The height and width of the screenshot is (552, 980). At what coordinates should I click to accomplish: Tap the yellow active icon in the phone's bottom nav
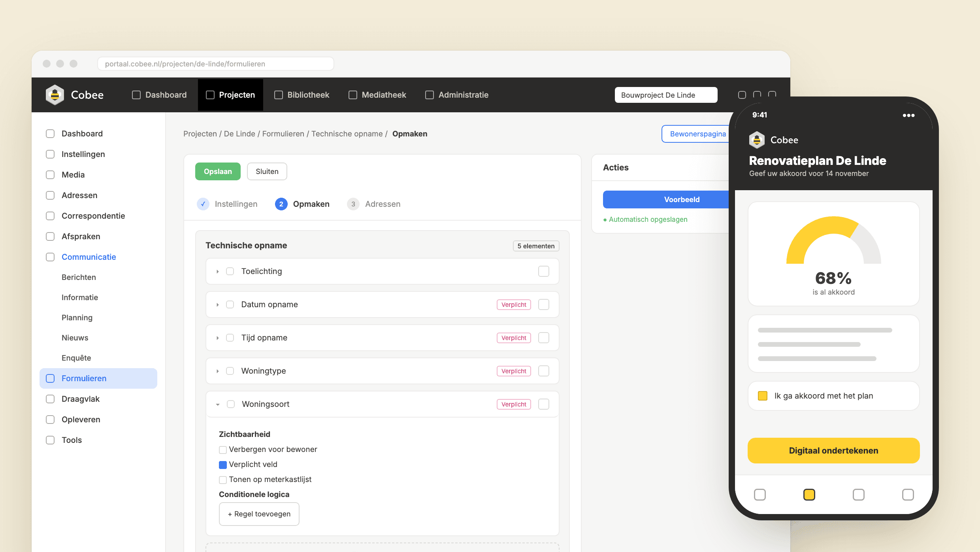point(809,495)
